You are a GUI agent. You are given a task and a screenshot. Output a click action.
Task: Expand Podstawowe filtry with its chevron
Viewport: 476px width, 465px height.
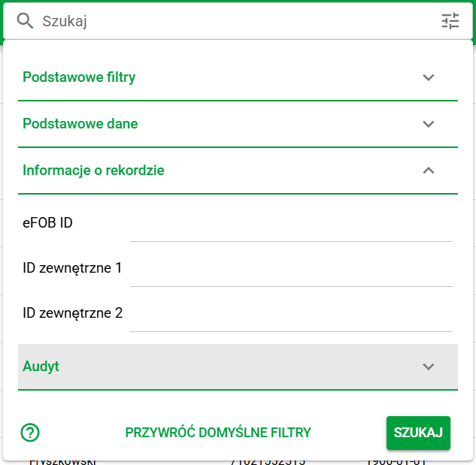point(429,77)
